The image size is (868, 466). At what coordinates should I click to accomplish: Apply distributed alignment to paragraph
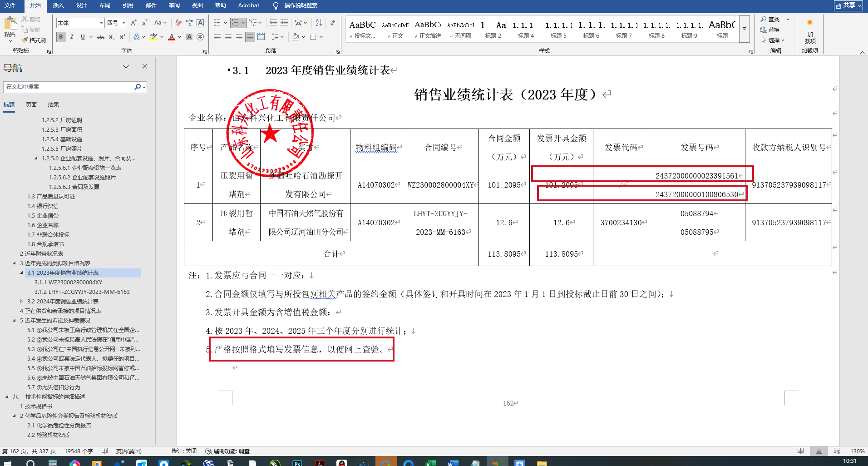click(x=261, y=37)
